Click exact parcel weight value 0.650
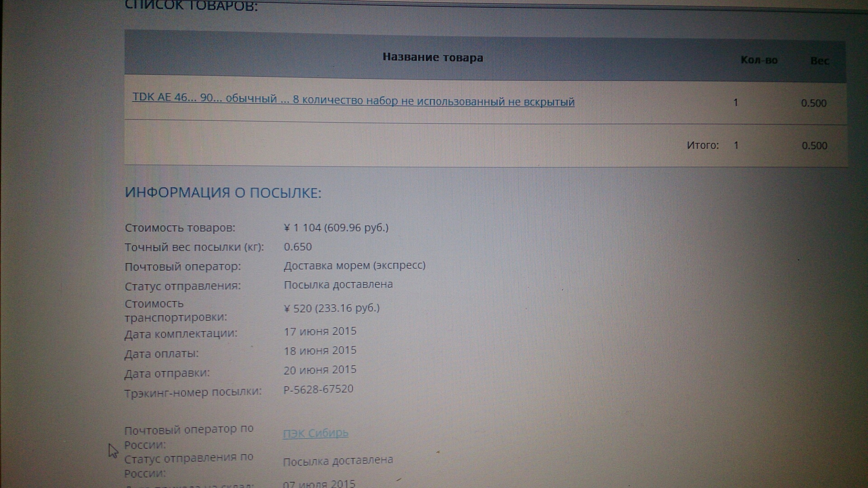 point(297,247)
